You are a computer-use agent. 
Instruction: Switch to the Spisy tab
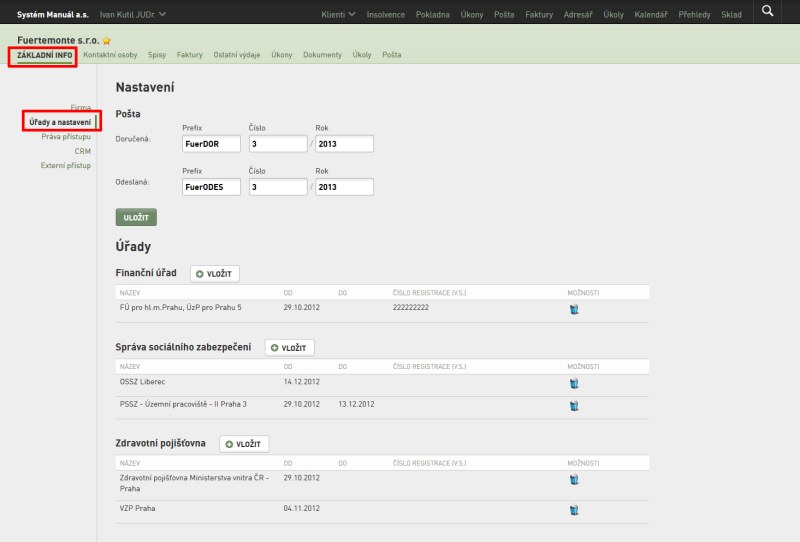click(x=157, y=55)
